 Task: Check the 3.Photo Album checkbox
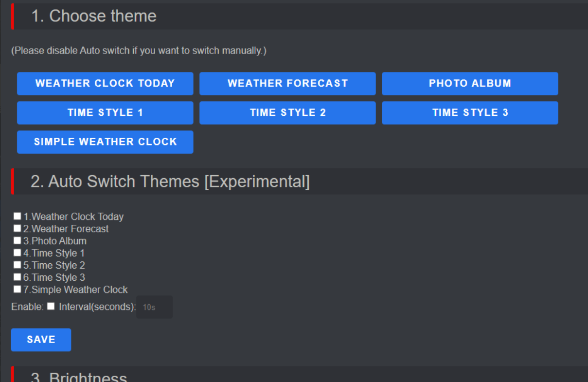[18, 240]
